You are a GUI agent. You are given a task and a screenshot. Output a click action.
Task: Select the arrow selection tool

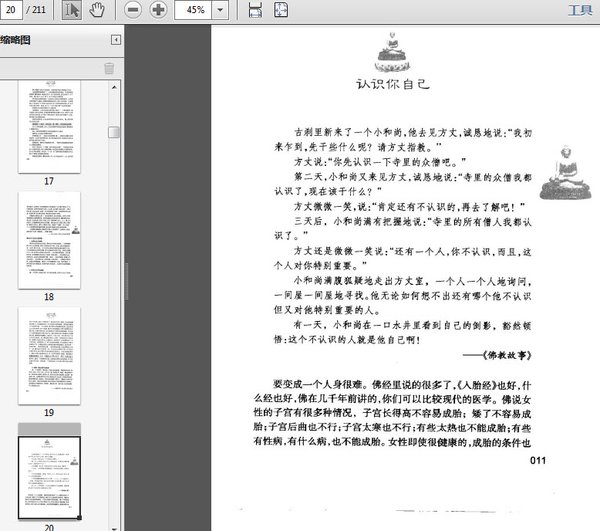pyautogui.click(x=72, y=10)
